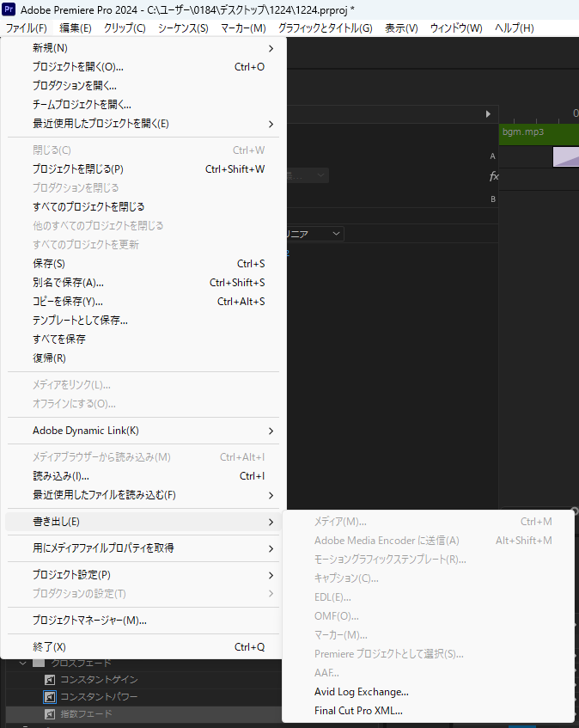Collapse the クロスフェード folder chevron

click(21, 663)
